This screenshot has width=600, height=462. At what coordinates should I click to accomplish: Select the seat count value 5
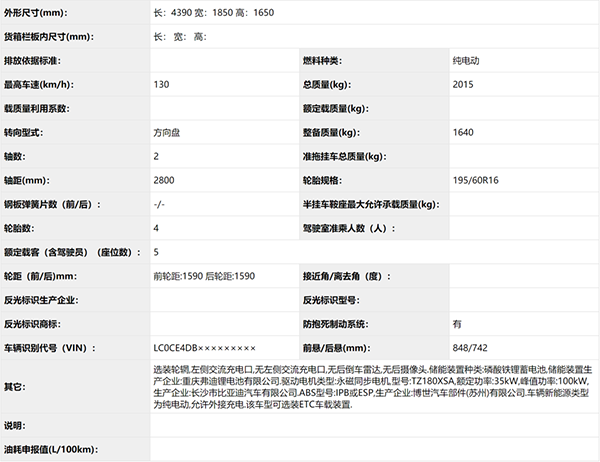pos(156,252)
